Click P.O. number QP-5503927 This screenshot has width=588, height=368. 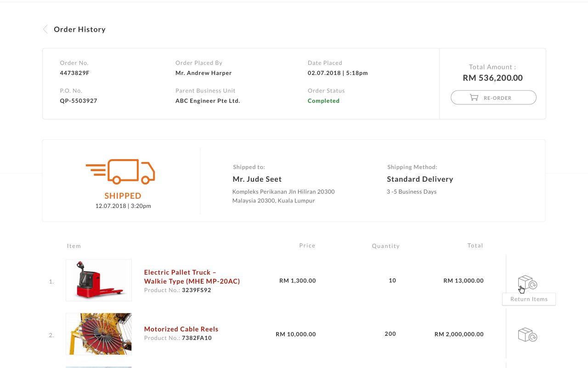pos(79,101)
